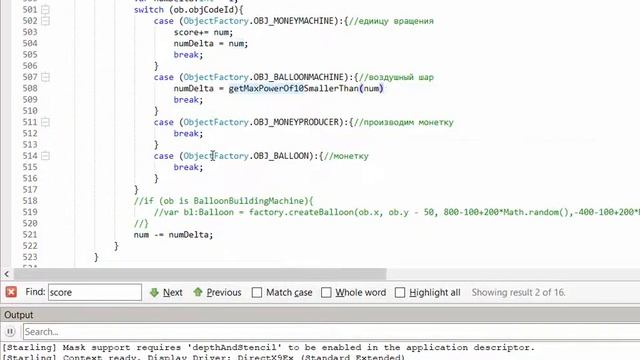Enable Highlight all checkbox

(x=400, y=293)
